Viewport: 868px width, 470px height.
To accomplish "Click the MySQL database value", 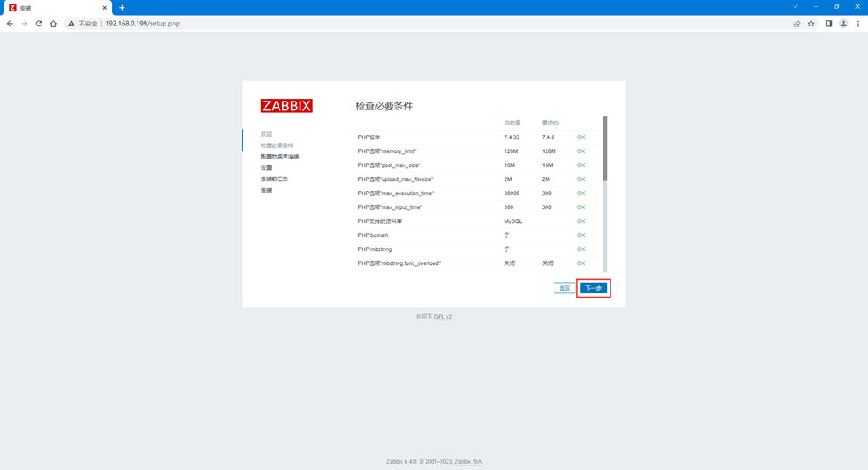I will coord(512,221).
